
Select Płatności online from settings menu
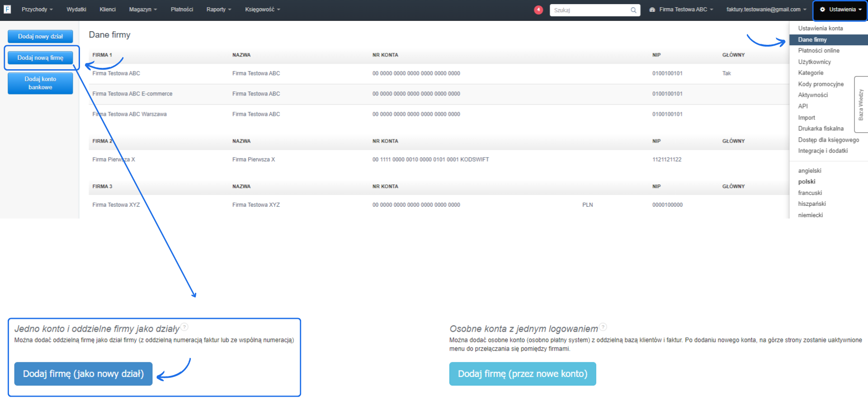coord(818,51)
